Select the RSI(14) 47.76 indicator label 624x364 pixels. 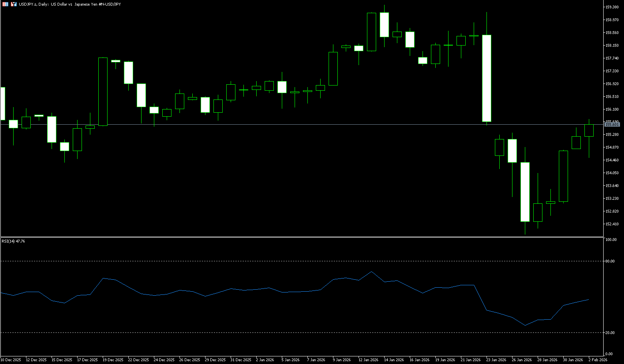pyautogui.click(x=13, y=241)
